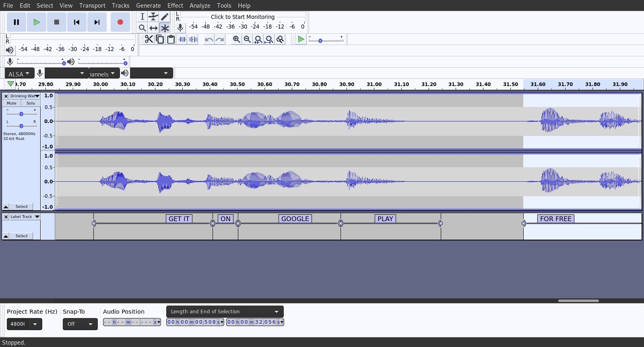The height and width of the screenshot is (347, 644).
Task: Click the Copy icon
Action: point(160,39)
